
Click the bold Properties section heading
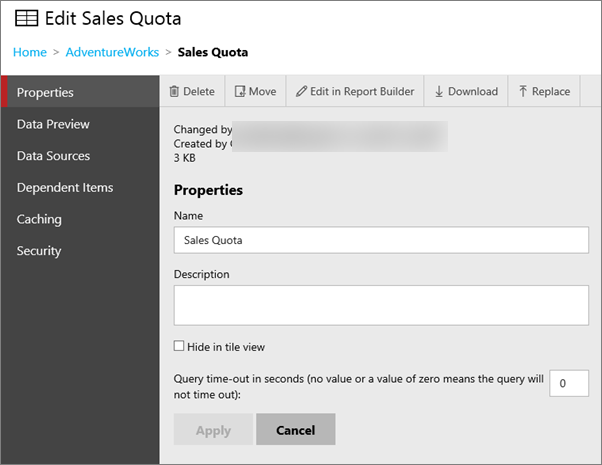pos(208,190)
